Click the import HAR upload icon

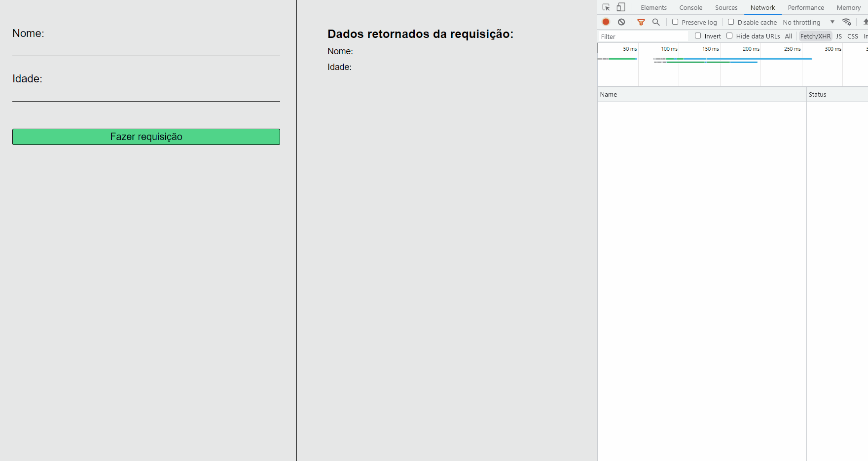pyautogui.click(x=865, y=22)
